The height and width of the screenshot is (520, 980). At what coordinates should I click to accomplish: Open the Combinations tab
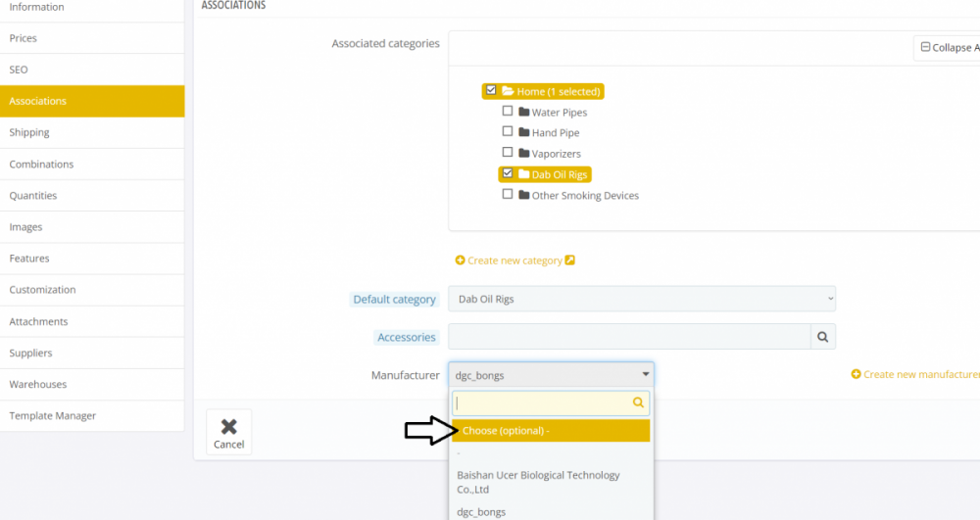(92, 165)
